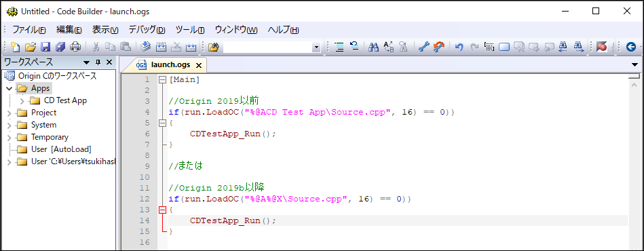Select Origin Cのワークスペース root node
This screenshot has width=644, height=251.
(57, 76)
